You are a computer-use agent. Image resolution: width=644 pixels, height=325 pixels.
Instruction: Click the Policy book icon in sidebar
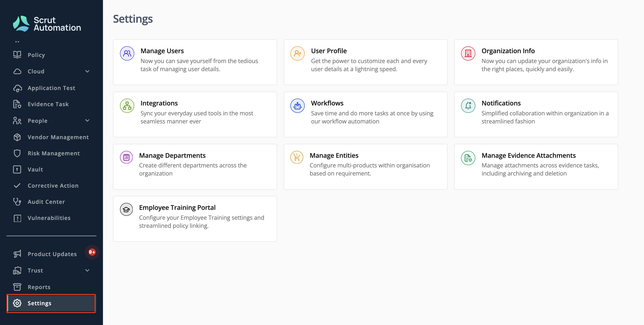[x=17, y=55]
